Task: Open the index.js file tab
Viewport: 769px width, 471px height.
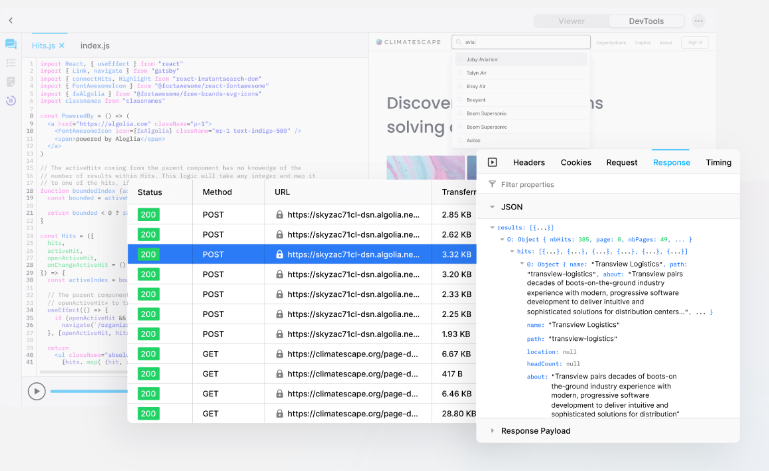Action: point(95,46)
